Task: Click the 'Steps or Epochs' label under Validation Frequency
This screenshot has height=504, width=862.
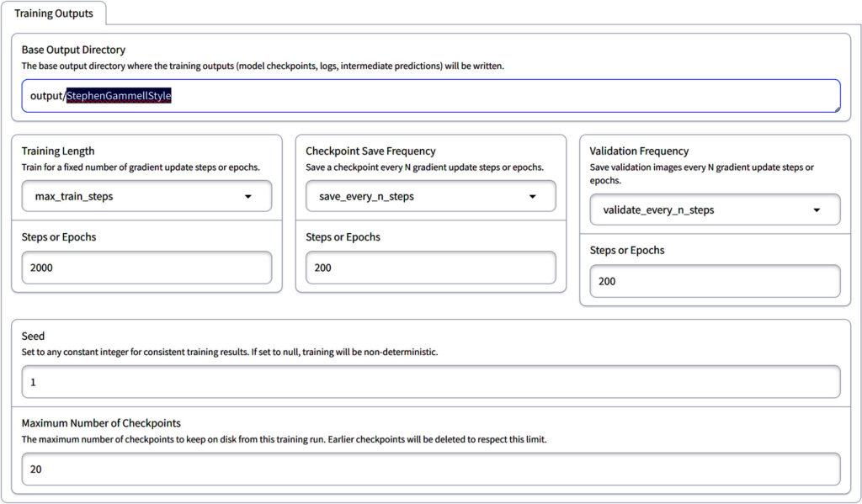Action: 627,251
